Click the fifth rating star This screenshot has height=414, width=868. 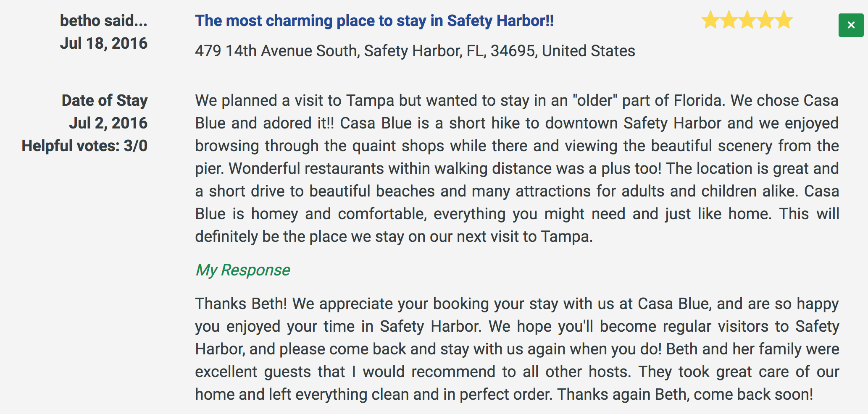pos(784,20)
